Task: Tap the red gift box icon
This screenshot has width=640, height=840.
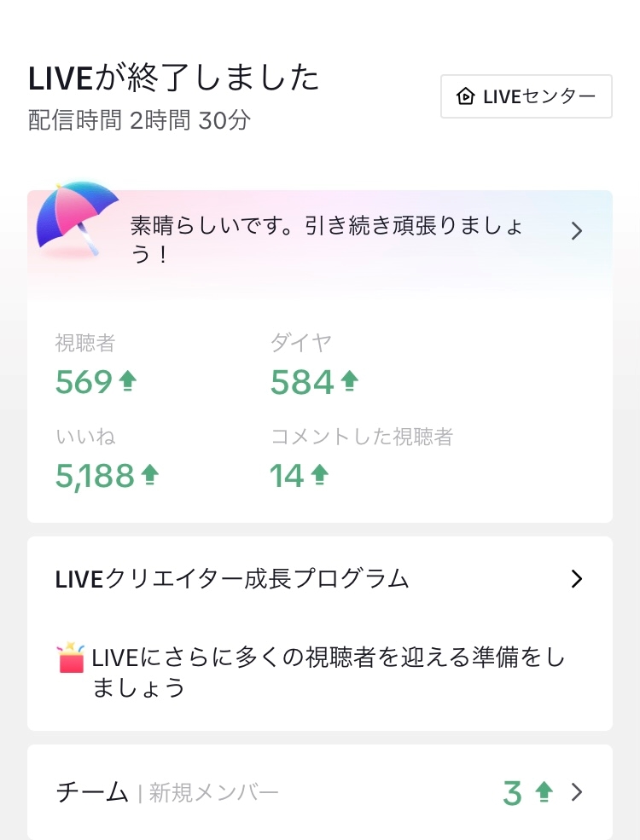Action: 71,659
